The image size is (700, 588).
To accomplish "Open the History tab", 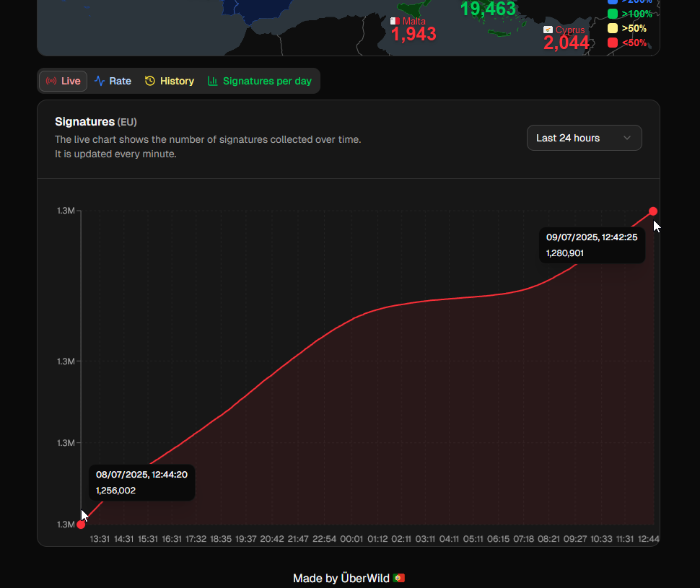I will point(170,82).
